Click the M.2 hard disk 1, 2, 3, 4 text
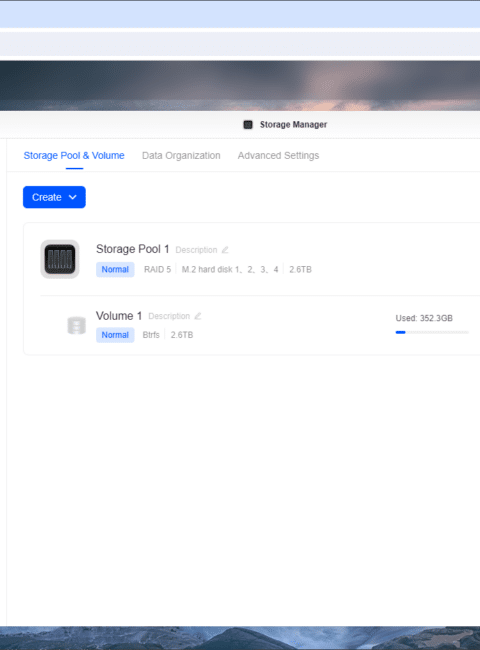 pyautogui.click(x=230, y=269)
